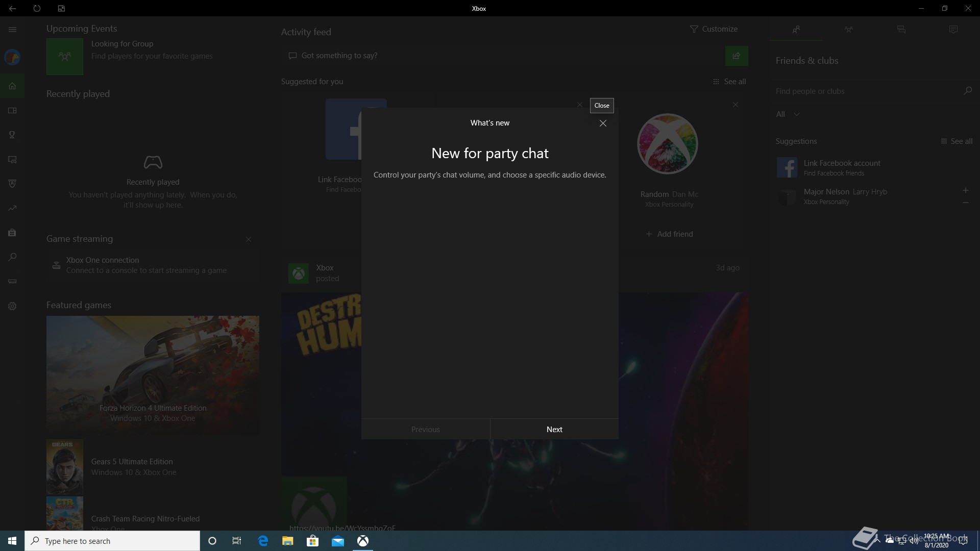Open Connection console icon in sidebar
This screenshot has width=980, height=551.
[12, 282]
